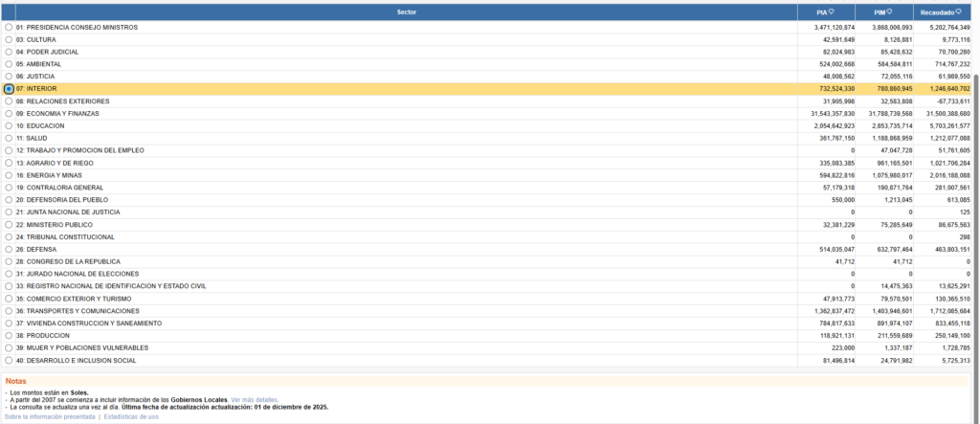Select the 36: Transportes y Comunicaciones radio button
Image resolution: width=980 pixels, height=424 pixels.
coord(9,311)
